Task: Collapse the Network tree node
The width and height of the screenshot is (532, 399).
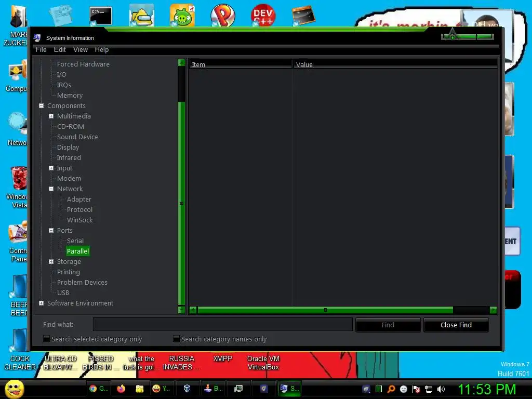Action: click(x=51, y=189)
